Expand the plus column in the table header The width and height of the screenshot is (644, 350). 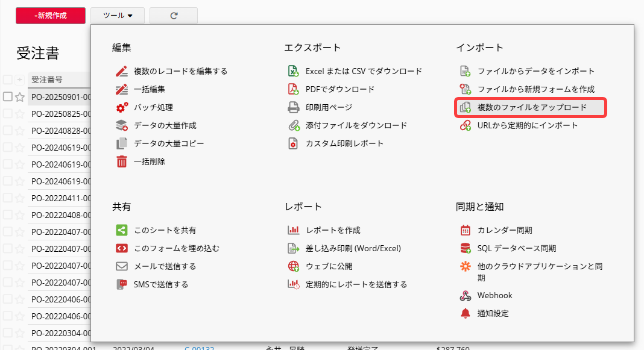pos(20,80)
